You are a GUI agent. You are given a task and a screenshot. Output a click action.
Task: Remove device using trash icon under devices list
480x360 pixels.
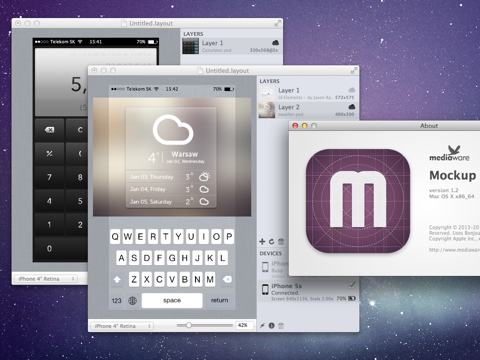coord(281,326)
